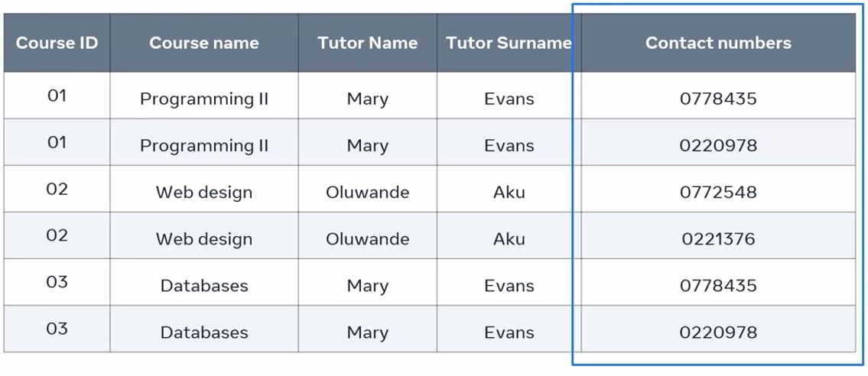This screenshot has width=868, height=376.
Task: Select 0778435 in the Programming II row
Action: click(718, 99)
